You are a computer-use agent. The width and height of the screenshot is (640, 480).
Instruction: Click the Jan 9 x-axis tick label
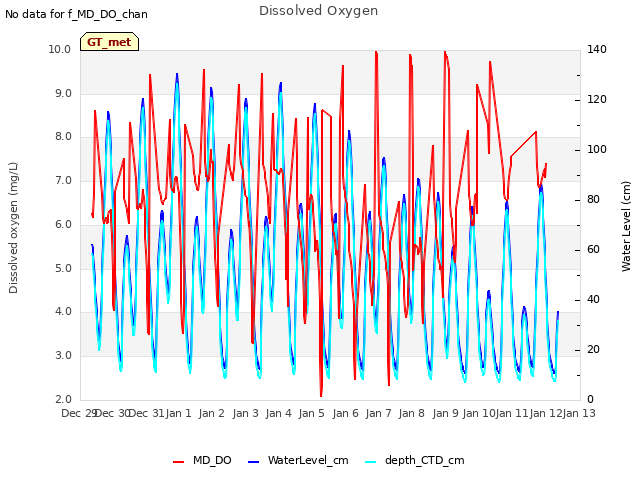[x=445, y=413]
